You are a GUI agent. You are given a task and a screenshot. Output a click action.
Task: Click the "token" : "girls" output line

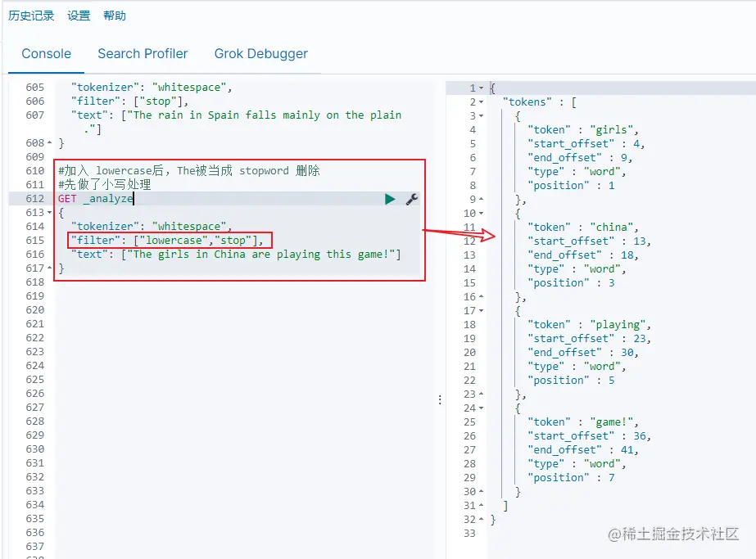583,129
